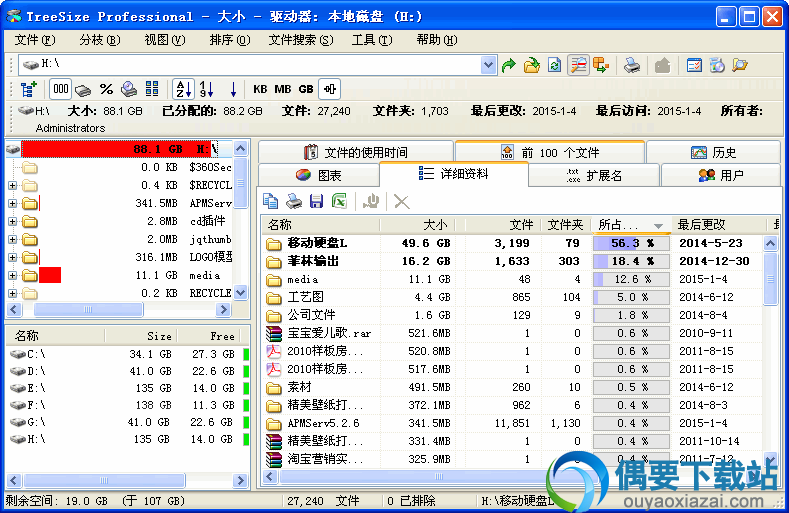Expand the APMServ tree folder

tap(13, 203)
